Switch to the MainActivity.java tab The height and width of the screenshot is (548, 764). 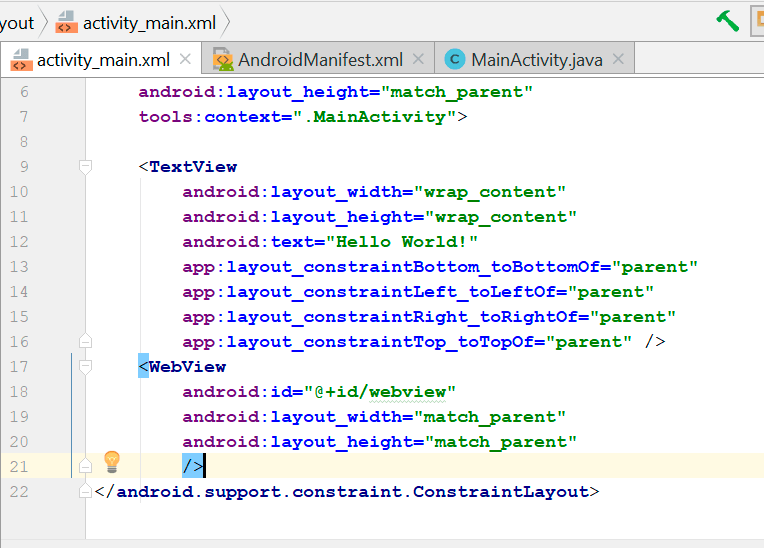[534, 58]
